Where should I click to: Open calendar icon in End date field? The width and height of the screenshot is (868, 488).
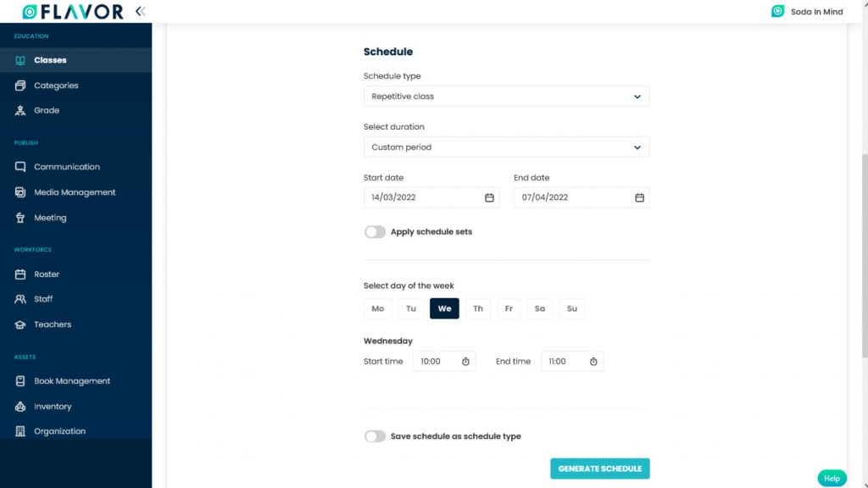tap(639, 197)
